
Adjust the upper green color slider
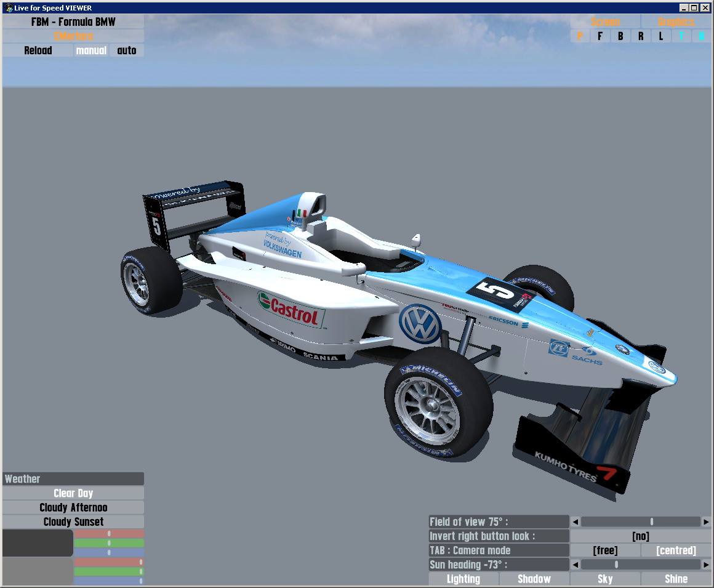pos(109,543)
